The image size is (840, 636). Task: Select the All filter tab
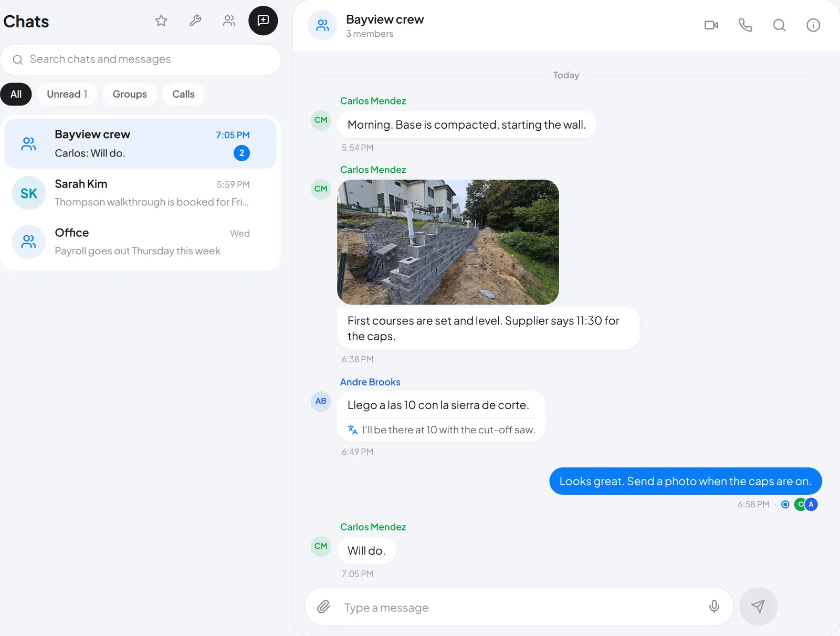click(x=16, y=94)
